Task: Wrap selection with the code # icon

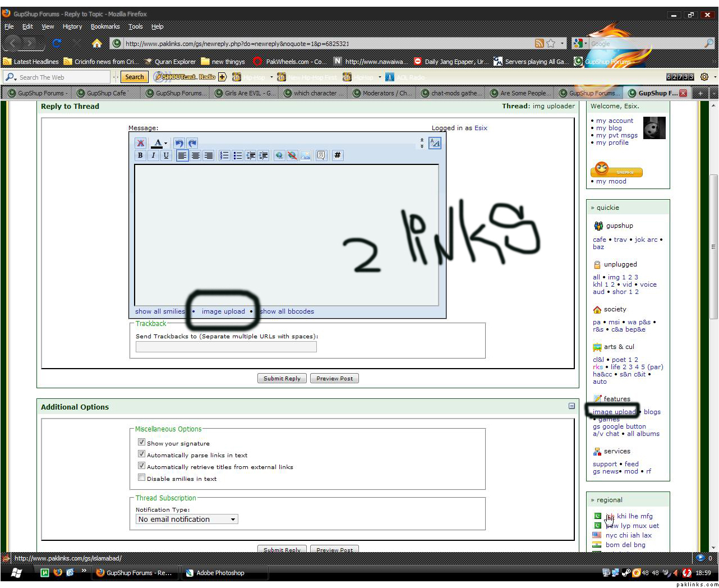Action: tap(338, 155)
